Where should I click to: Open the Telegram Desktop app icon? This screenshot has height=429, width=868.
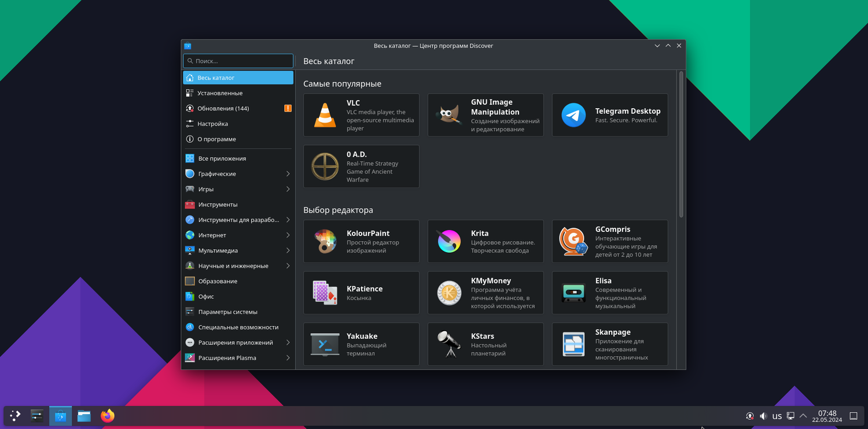573,115
